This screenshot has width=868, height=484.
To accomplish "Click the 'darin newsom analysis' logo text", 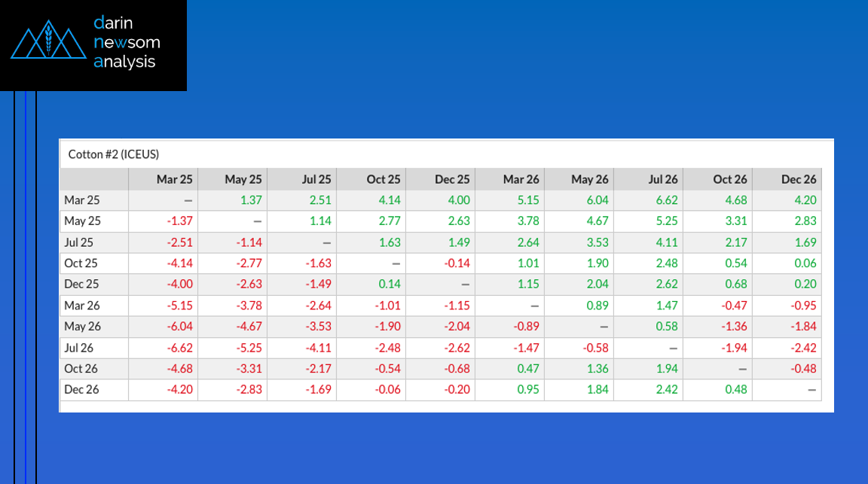I will click(127, 43).
